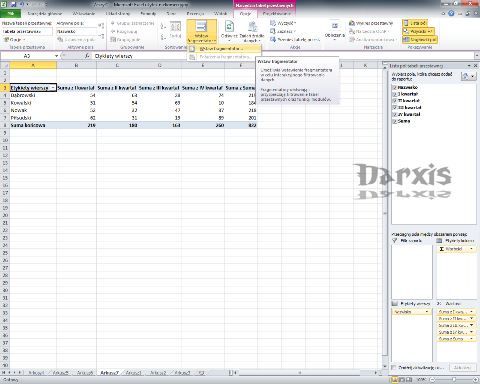Click the vertical scrollbar of the worksheet

[384, 213]
